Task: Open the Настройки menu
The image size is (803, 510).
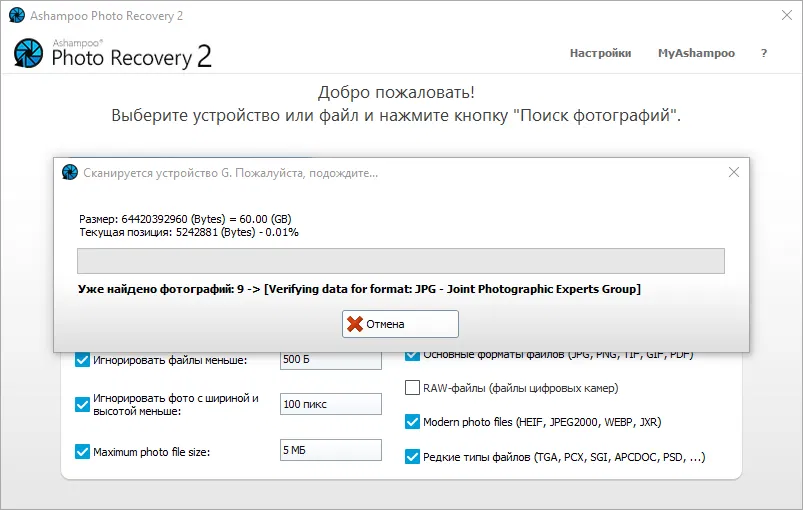Action: pos(600,53)
